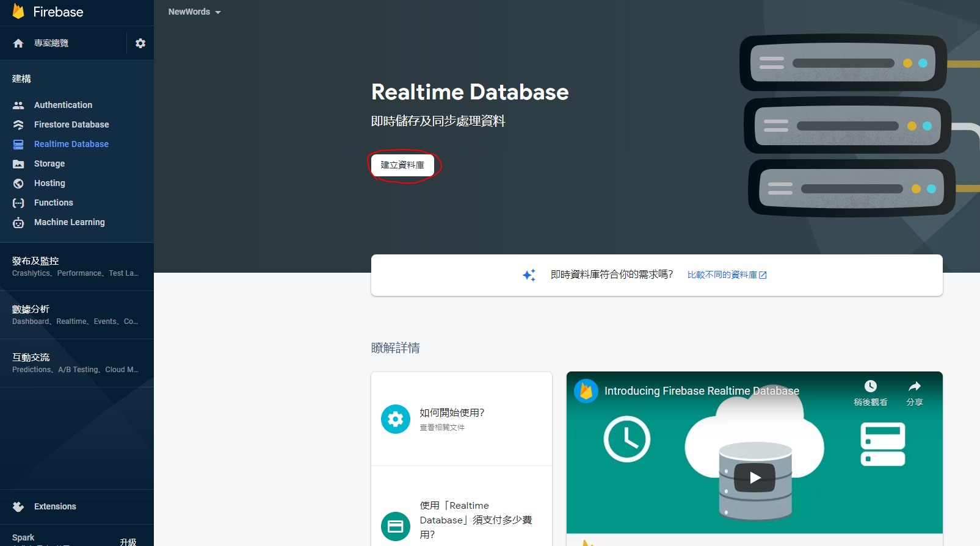Click the 即時儲存及同步處理資料 subtitle
This screenshot has height=546, width=980.
[438, 121]
